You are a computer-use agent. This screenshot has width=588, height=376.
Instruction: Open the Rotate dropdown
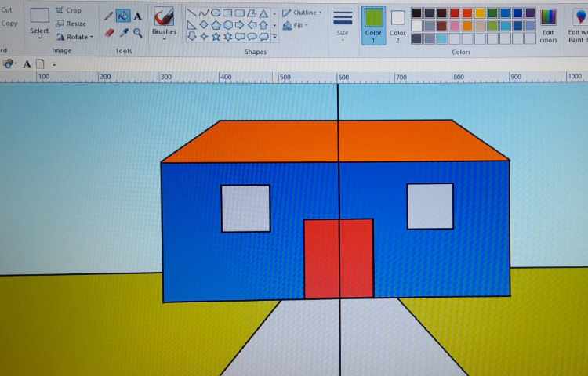pos(74,37)
